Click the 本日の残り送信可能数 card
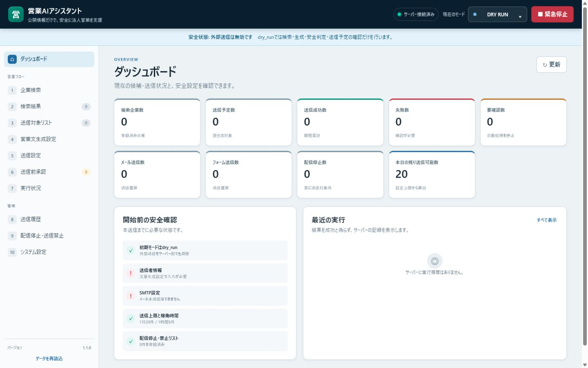This screenshot has height=368, width=588. click(432, 175)
